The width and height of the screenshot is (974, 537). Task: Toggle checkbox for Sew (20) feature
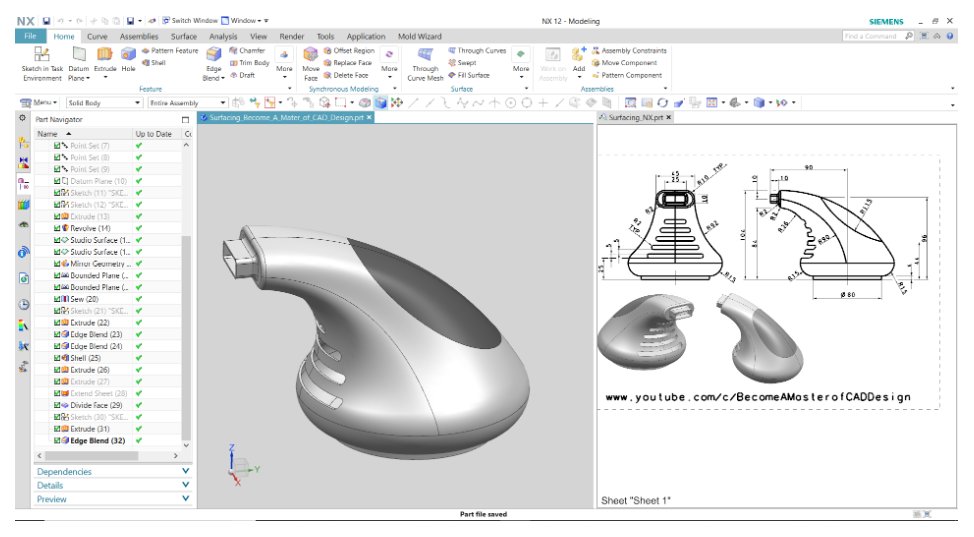tap(57, 299)
